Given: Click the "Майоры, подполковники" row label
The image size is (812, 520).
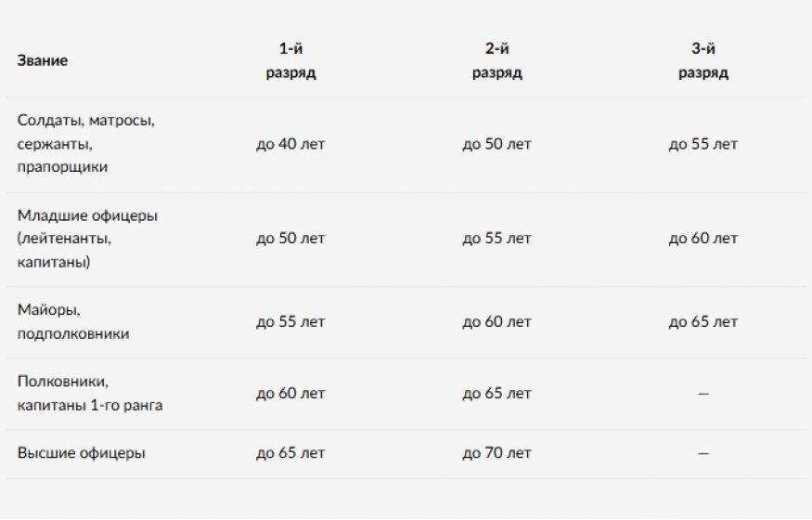Looking at the screenshot, I should click(73, 322).
